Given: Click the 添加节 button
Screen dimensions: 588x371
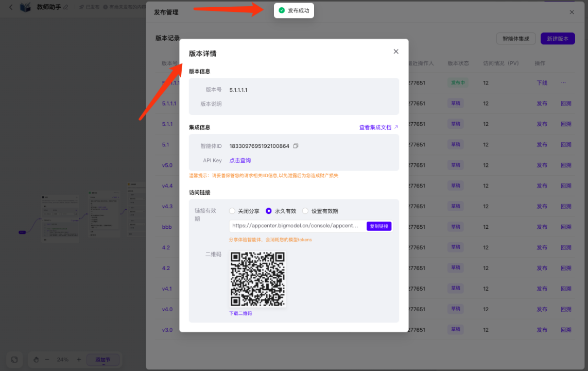Looking at the screenshot, I should click(103, 360).
